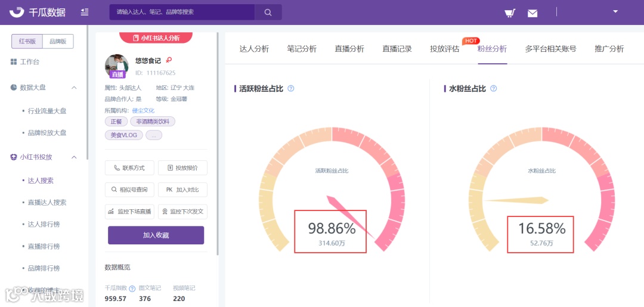The height and width of the screenshot is (307, 644).
Task: Switch to 直播分析 tab
Action: tap(349, 49)
